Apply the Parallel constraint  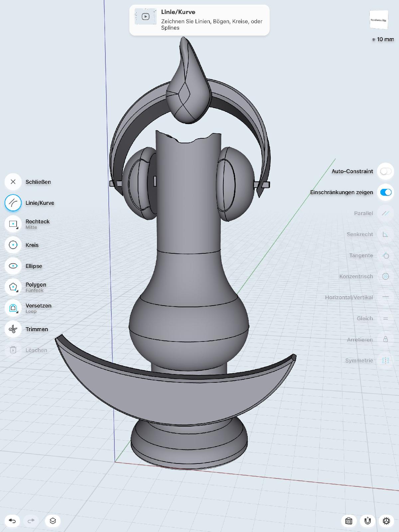(385, 213)
